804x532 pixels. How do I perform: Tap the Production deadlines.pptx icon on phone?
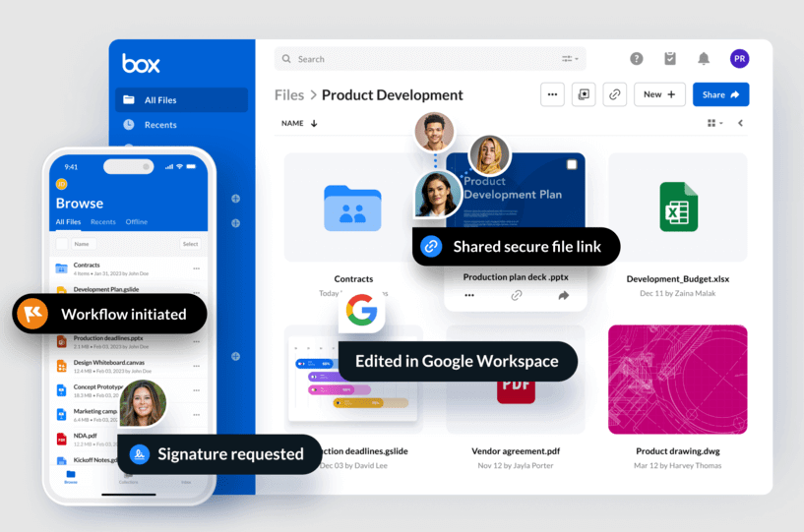coord(62,341)
